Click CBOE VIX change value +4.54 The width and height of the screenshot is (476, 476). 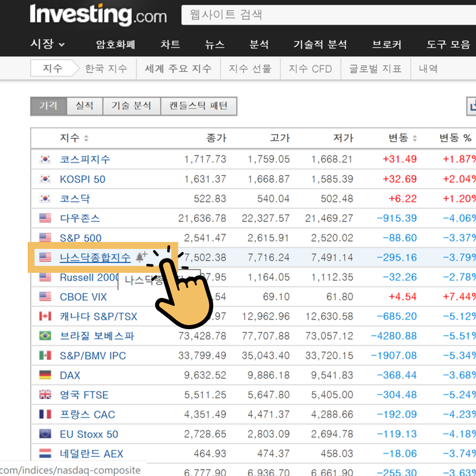pos(403,297)
